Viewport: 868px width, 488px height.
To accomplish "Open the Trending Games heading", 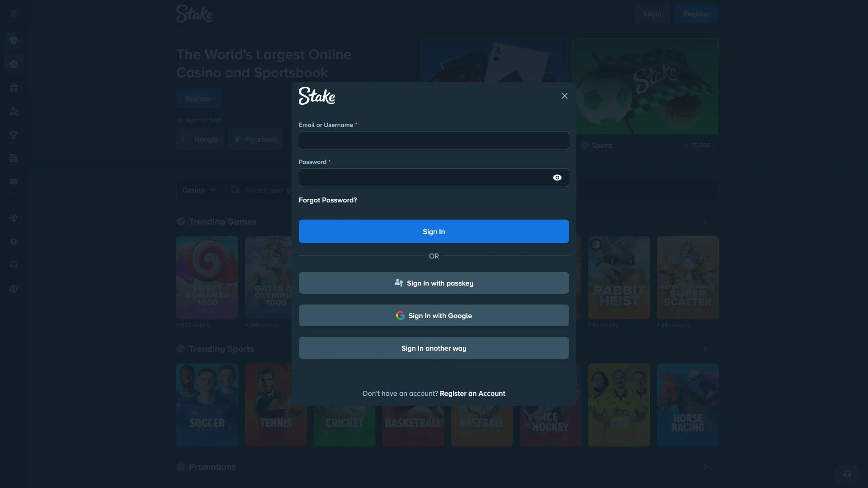I will click(222, 222).
